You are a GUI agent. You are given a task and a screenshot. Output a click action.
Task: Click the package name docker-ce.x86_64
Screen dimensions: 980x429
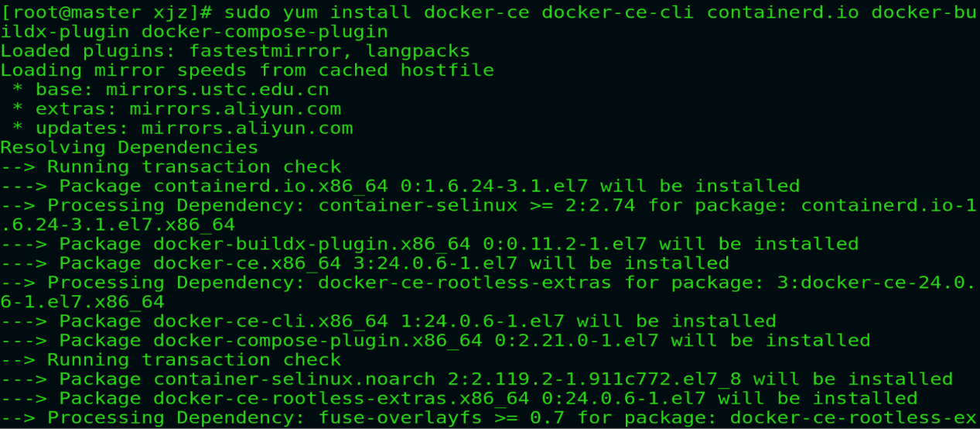(x=248, y=263)
